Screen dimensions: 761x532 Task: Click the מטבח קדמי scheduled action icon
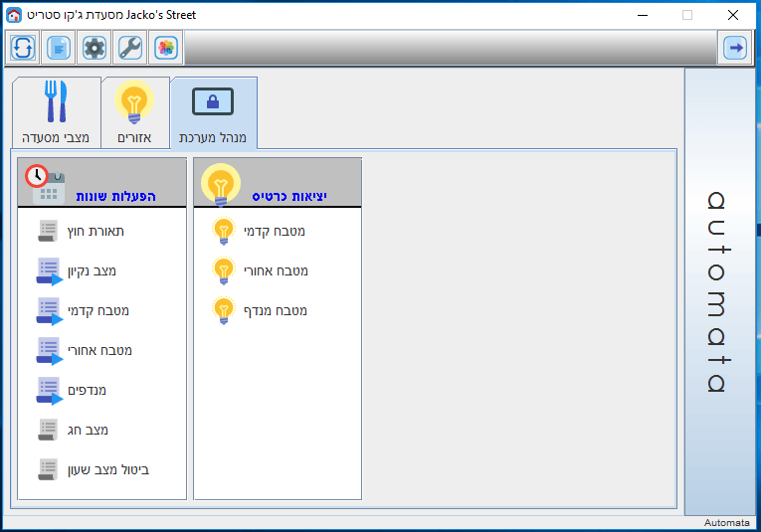(x=49, y=311)
